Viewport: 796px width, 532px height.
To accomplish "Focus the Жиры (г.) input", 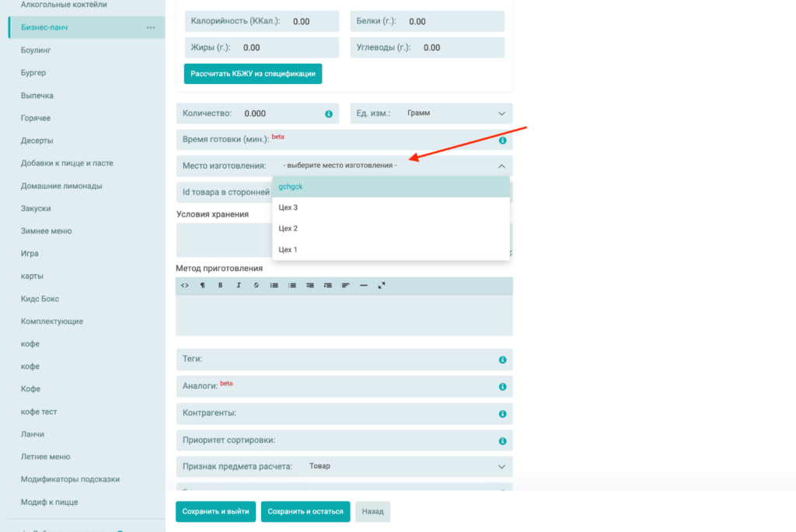I will [261, 47].
